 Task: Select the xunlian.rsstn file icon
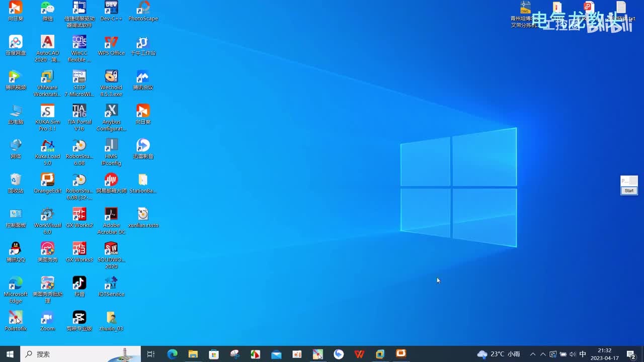tap(143, 218)
